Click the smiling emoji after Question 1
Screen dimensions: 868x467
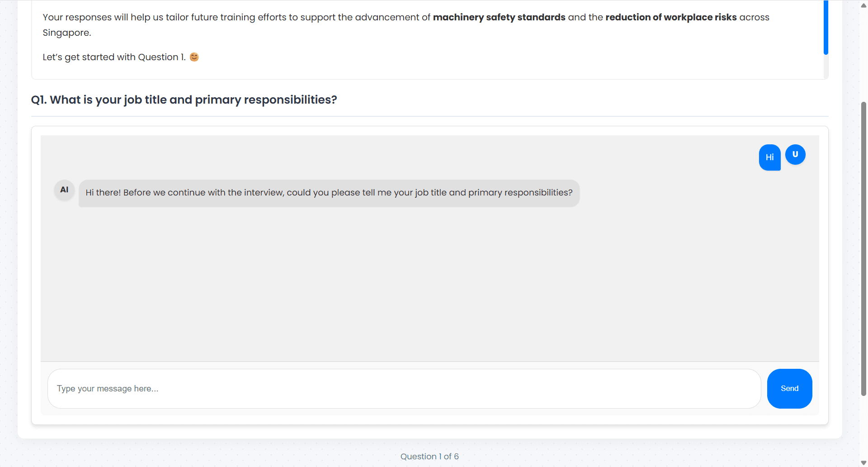pos(194,57)
